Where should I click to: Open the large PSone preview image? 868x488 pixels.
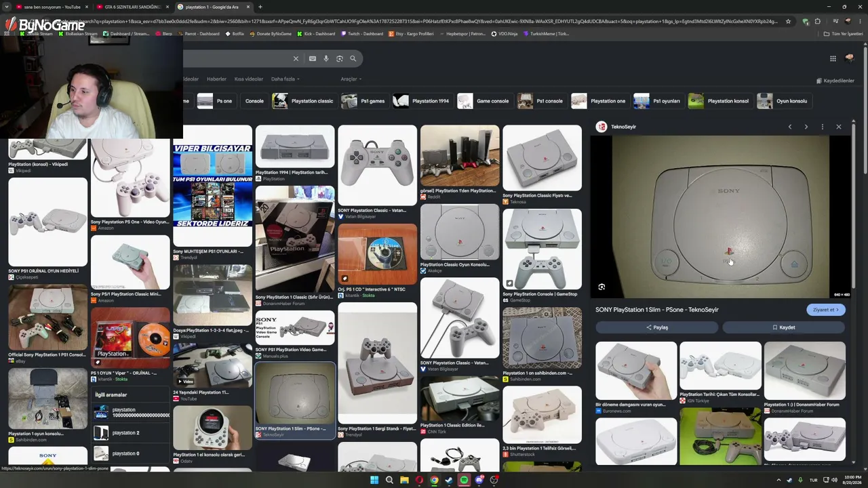720,216
